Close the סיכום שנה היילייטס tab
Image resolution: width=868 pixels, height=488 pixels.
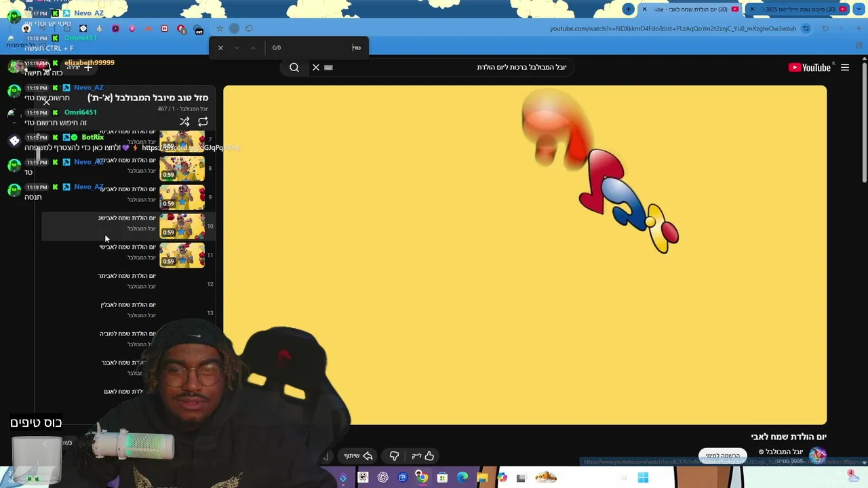coord(752,9)
